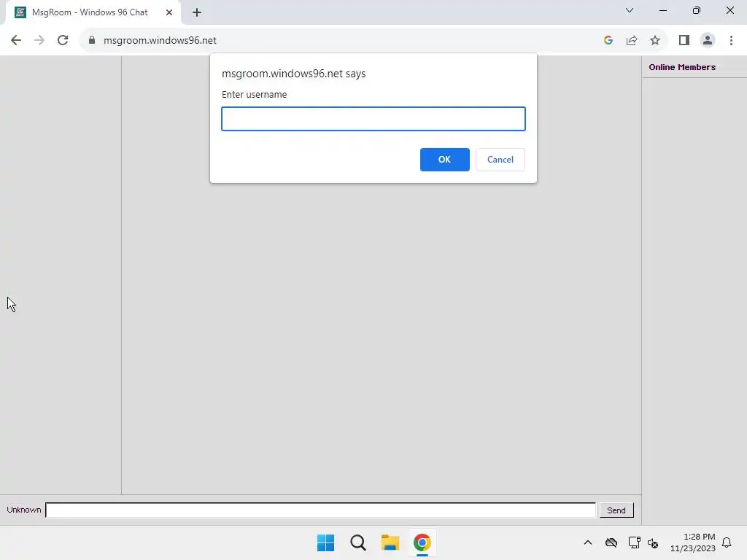The width and height of the screenshot is (747, 560).
Task: Open a new browser tab
Action: pyautogui.click(x=197, y=12)
